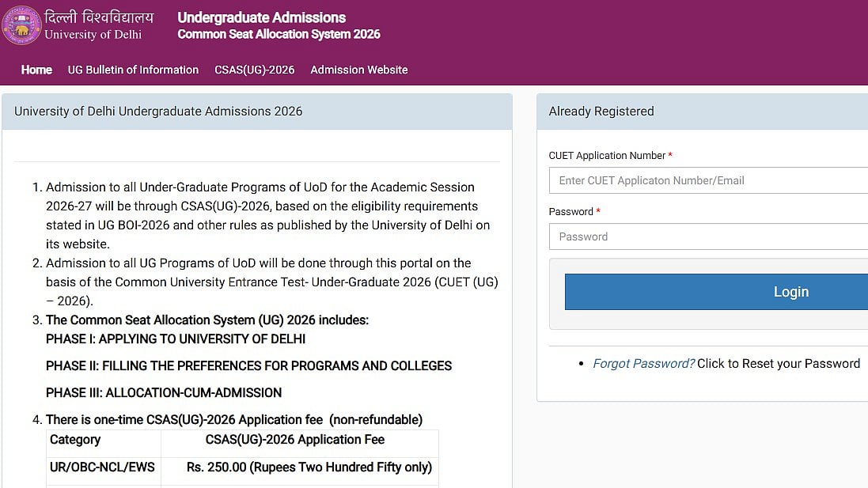Click 'University of Delhi' text beside logo
This screenshot has width=868, height=488.
tap(93, 34)
